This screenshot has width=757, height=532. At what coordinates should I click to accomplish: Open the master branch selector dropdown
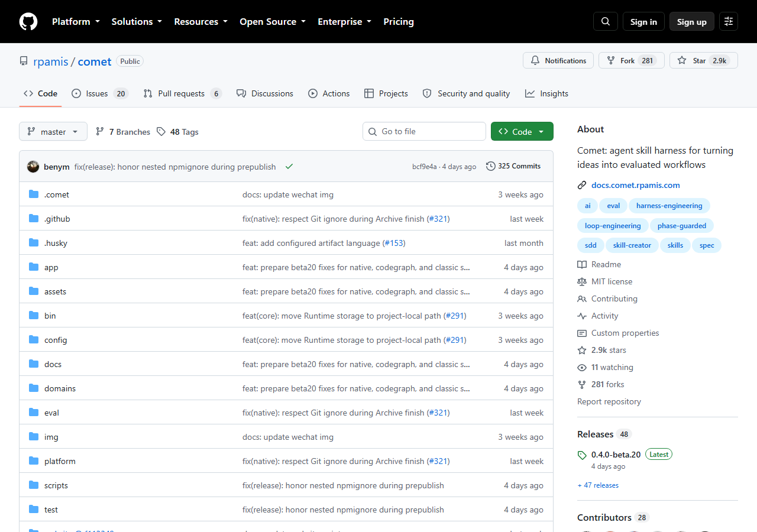pos(53,131)
